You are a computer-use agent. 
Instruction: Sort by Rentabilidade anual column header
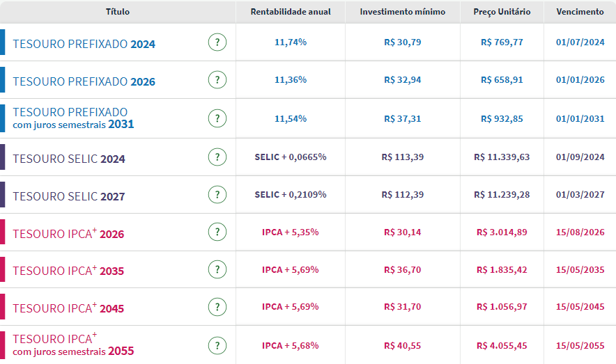[291, 12]
